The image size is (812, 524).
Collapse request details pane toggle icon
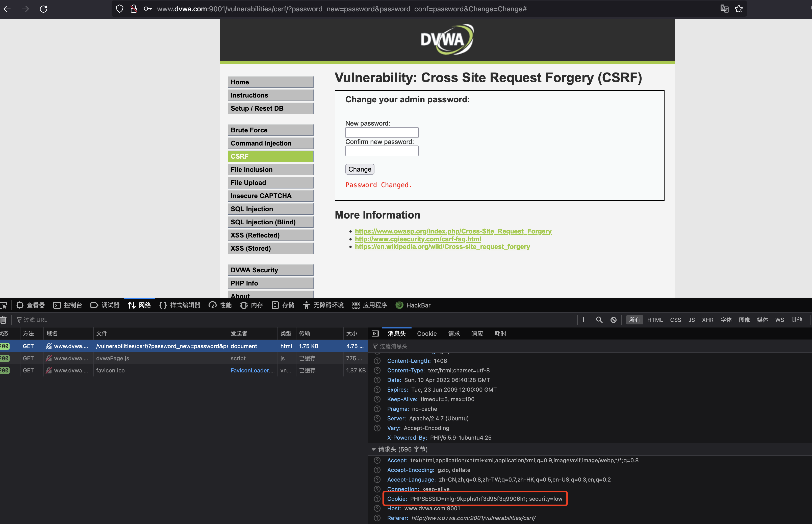(375, 334)
